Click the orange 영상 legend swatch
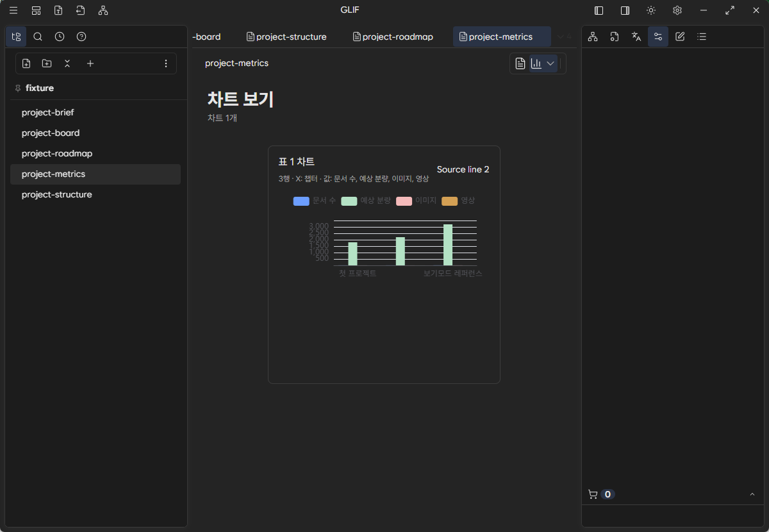 pos(449,201)
